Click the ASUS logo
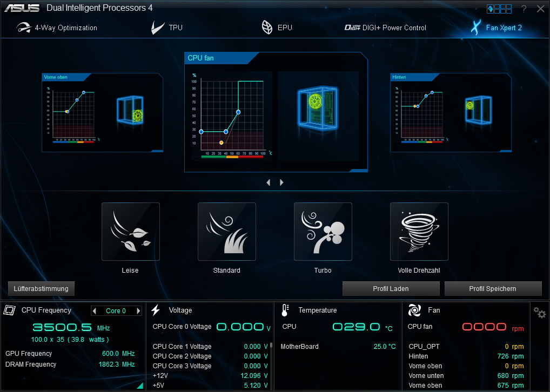This screenshot has width=550, height=392. 22,8
